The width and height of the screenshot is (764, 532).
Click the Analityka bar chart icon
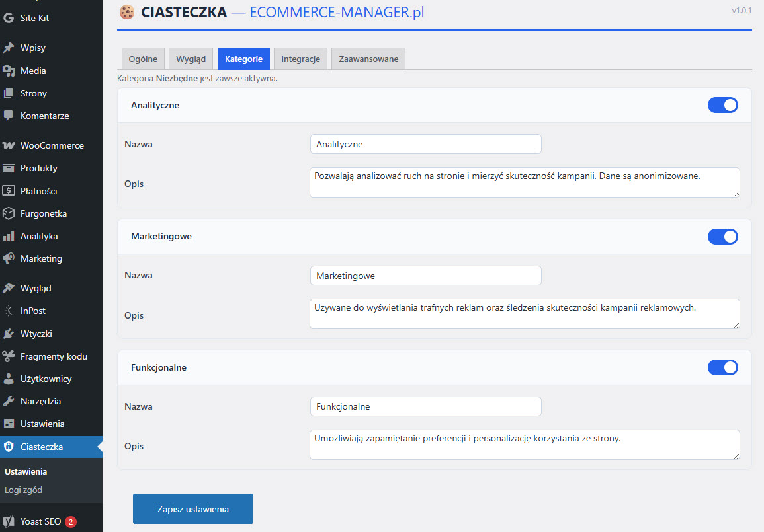pos(9,236)
